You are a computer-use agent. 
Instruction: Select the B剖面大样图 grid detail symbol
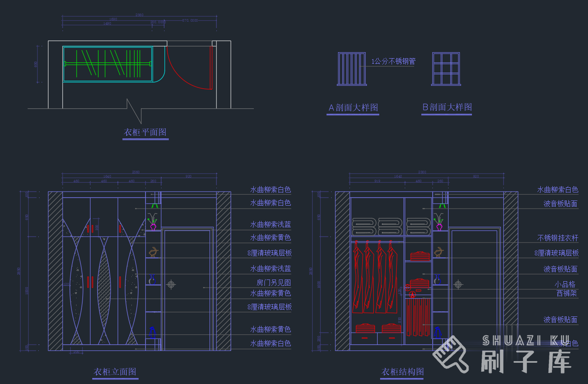click(x=446, y=69)
